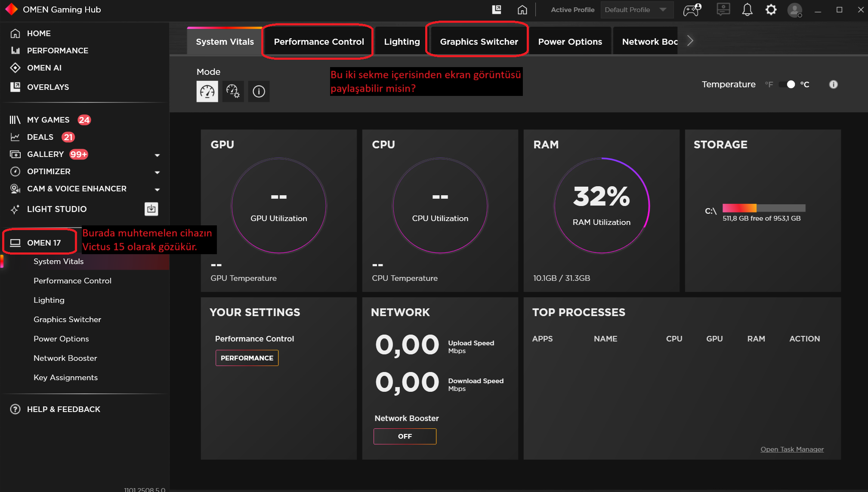
Task: Select the speedometer-with-gear Mode icon
Action: click(233, 91)
